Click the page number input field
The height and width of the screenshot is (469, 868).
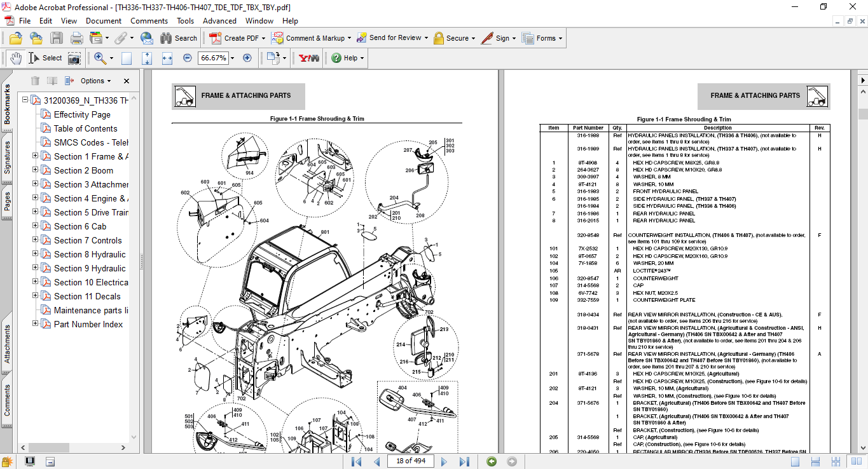coord(411,461)
